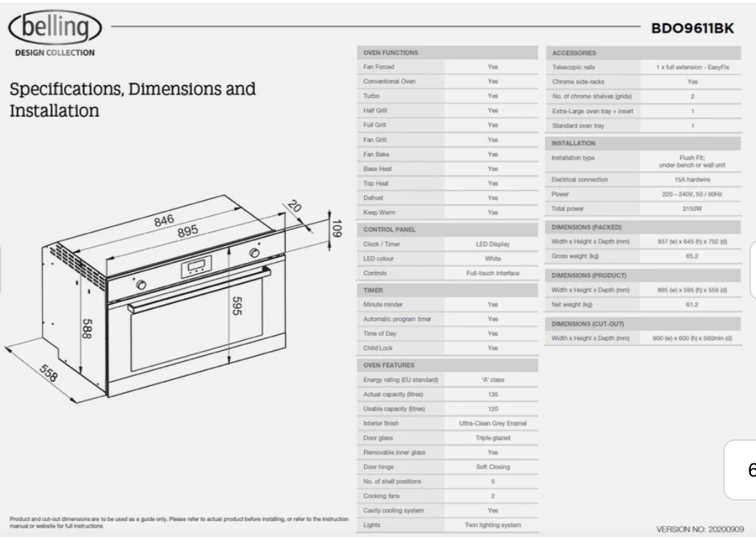Screen dimensions: 756x540
Task: Click the product and cut-out dimensions disclaimer footnote
Action: pos(179,522)
